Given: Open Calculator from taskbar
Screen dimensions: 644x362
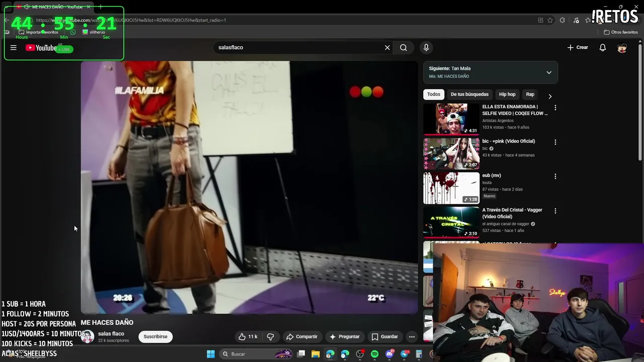Looking at the screenshot, I should 419,354.
